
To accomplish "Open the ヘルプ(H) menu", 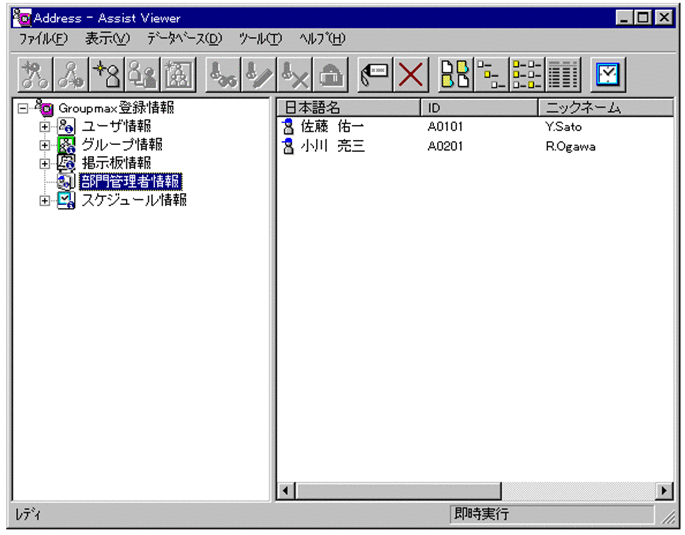I will point(322,39).
